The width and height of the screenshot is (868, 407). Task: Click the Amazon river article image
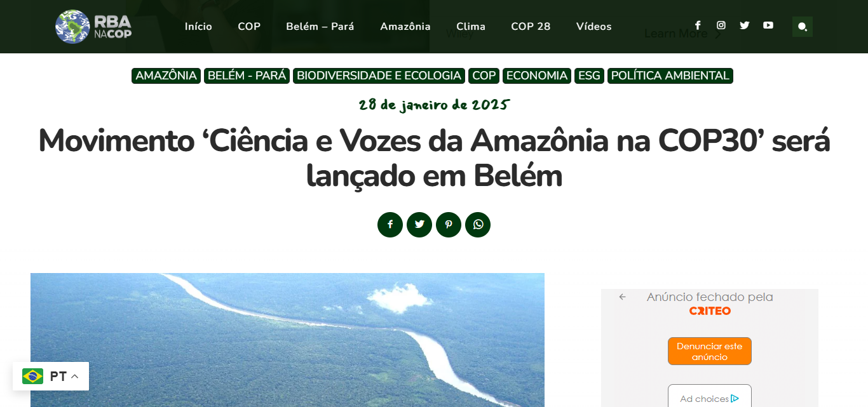tap(287, 340)
